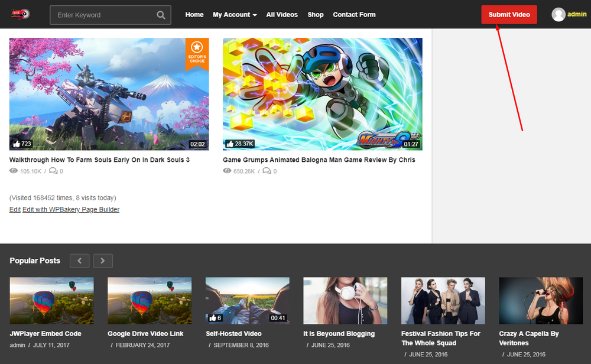Image resolution: width=591 pixels, height=364 pixels.
Task: Click the 6 likes badge on Self-Hosted Video
Action: pos(215,318)
